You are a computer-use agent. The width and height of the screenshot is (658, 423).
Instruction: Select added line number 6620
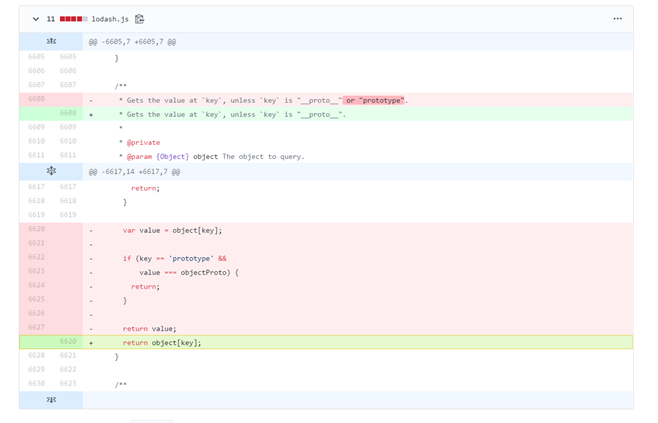(x=67, y=342)
